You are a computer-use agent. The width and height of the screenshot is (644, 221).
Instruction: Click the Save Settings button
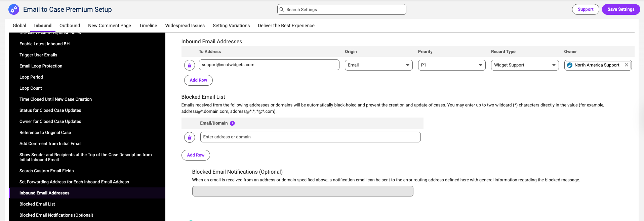tap(621, 9)
